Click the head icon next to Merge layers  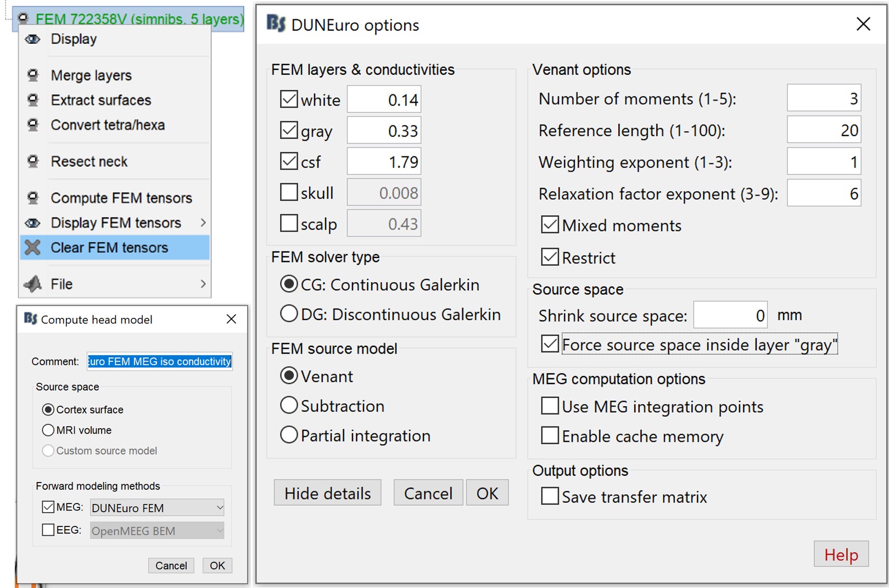[x=33, y=75]
